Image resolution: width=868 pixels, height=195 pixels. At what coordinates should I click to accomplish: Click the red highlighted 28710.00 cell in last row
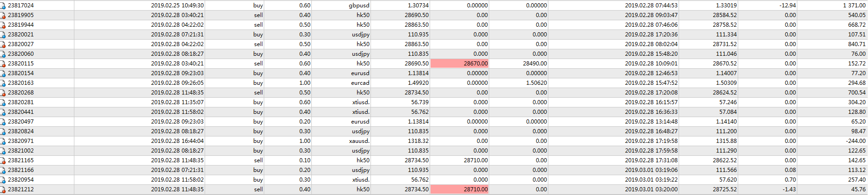tap(459, 189)
